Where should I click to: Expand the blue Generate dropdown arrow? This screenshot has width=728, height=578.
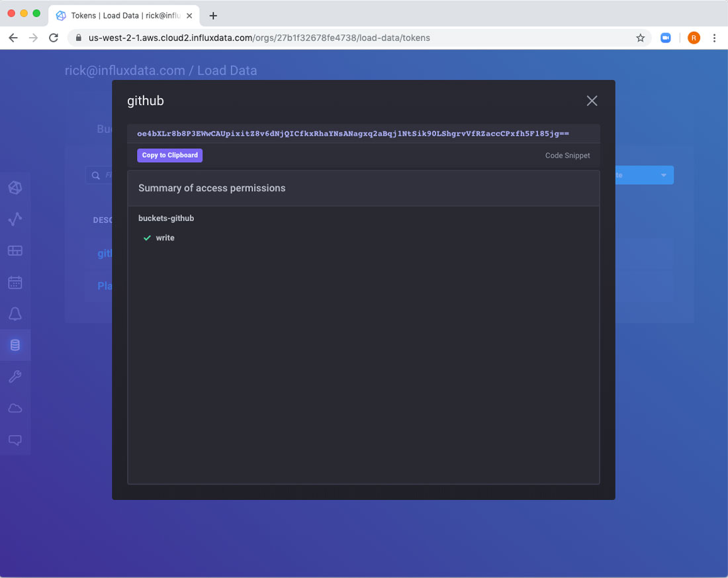[663, 175]
